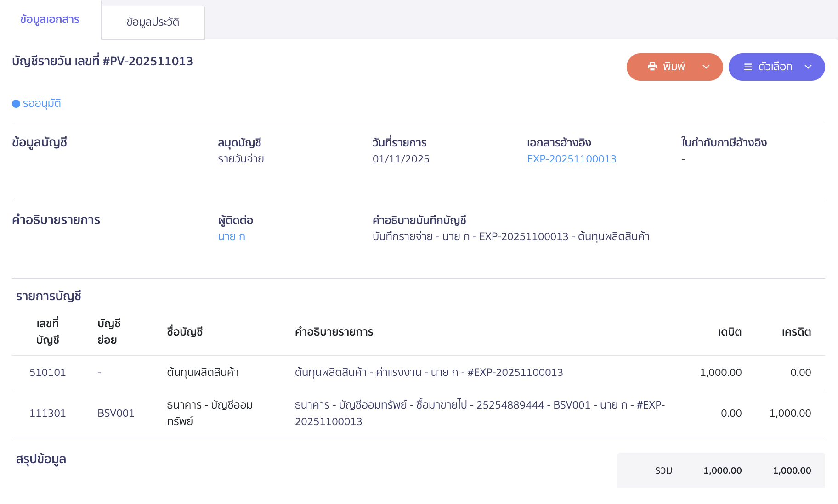This screenshot has width=838, height=504.
Task: Click the options list icon on ตัวเลือก button
Action: click(747, 67)
